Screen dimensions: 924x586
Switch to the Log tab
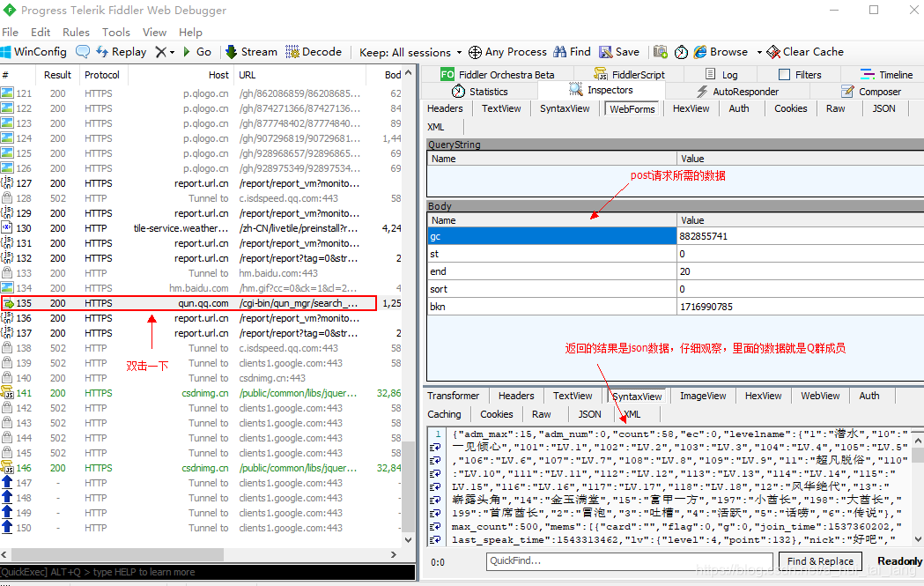(722, 74)
